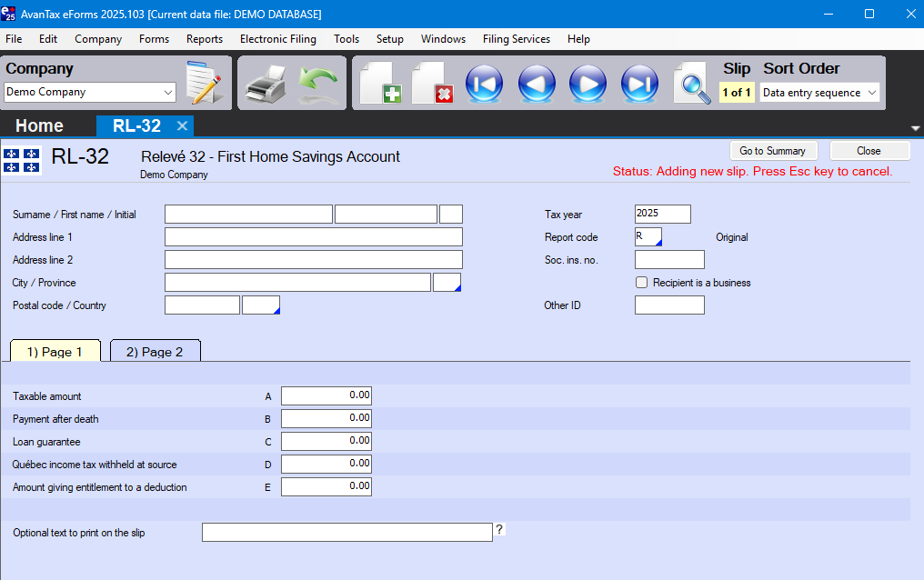Viewport: 924px width, 580px height.
Task: Go to next slip arrow button
Action: pyautogui.click(x=588, y=84)
